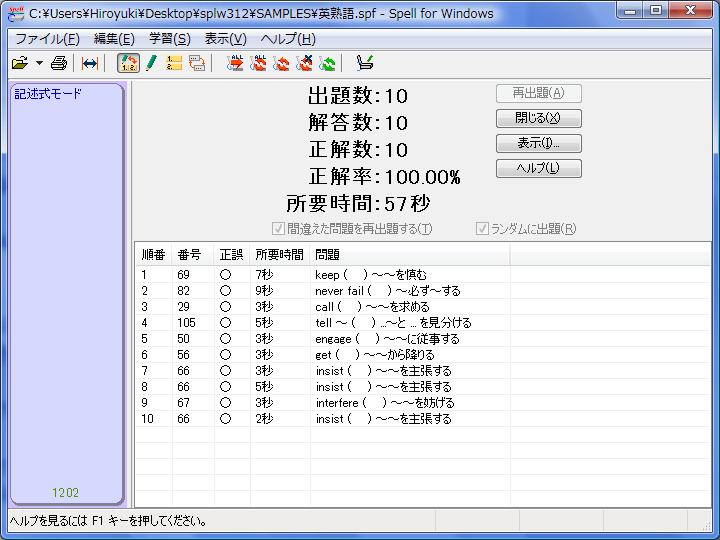Click the ALL red cycle study icon
The image size is (720, 540).
pos(258,63)
